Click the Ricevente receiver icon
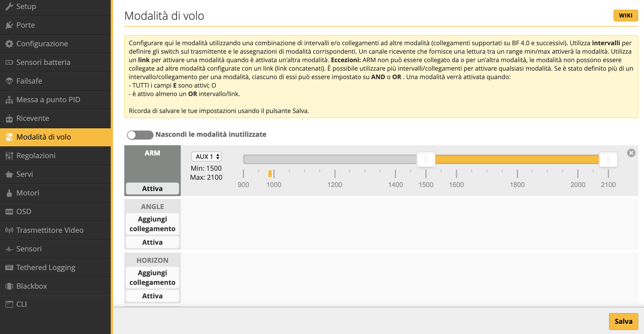 click(9, 118)
